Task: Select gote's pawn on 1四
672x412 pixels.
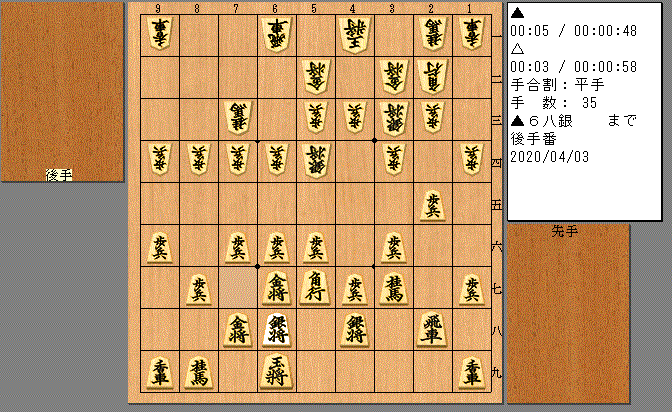Action: tap(471, 159)
